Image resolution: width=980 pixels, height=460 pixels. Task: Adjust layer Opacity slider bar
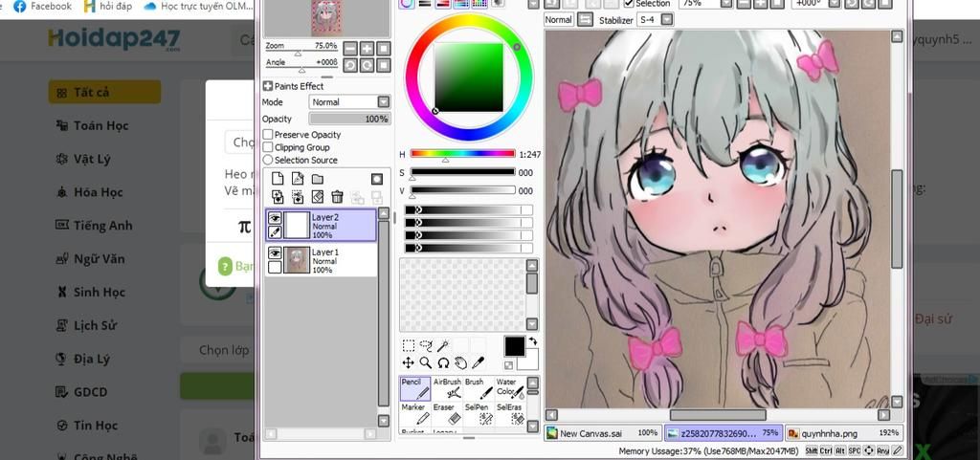click(x=349, y=119)
